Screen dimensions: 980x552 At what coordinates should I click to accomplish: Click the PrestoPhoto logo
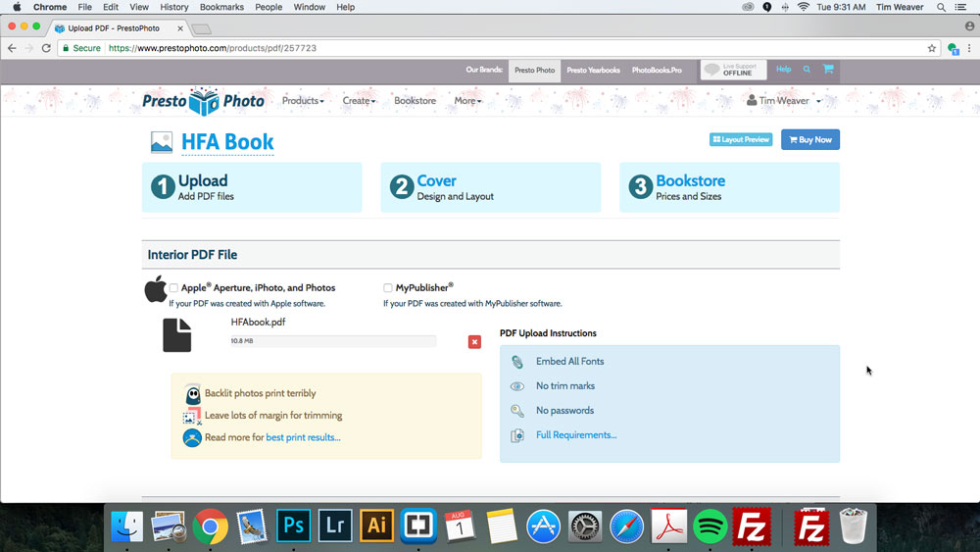tap(203, 101)
